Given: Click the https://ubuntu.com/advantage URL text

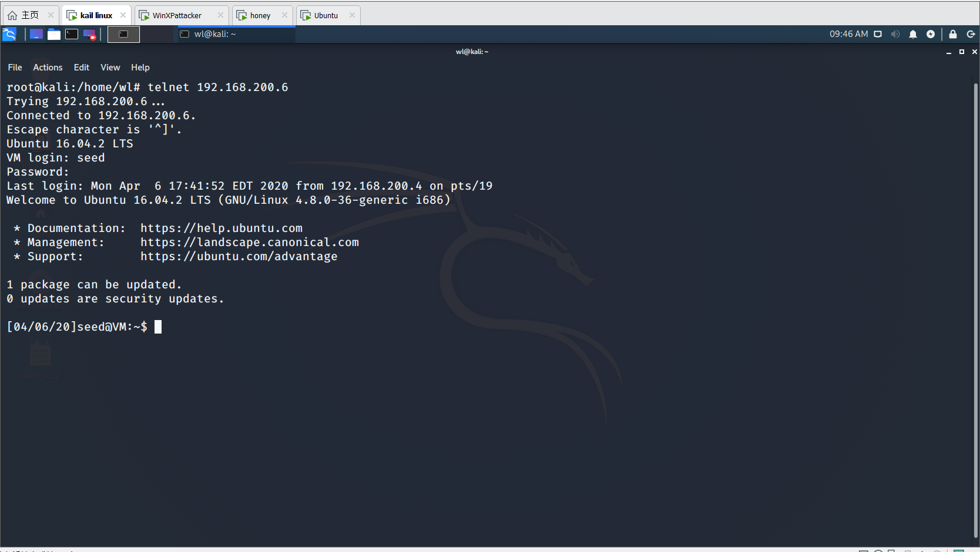Looking at the screenshot, I should pyautogui.click(x=239, y=257).
